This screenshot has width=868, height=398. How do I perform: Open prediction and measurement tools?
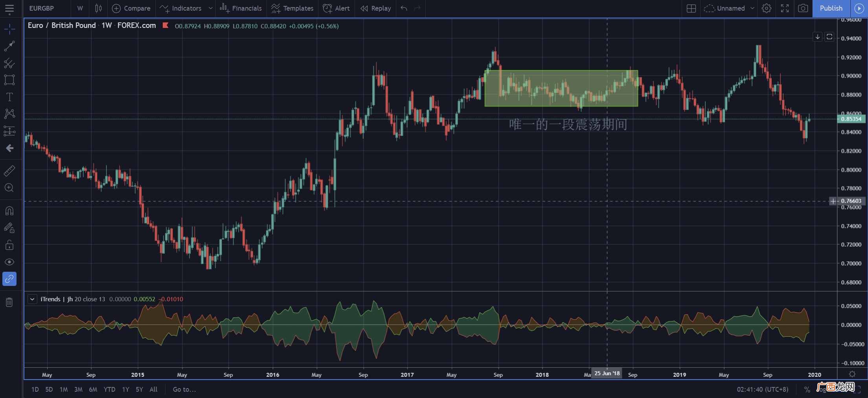[x=9, y=131]
